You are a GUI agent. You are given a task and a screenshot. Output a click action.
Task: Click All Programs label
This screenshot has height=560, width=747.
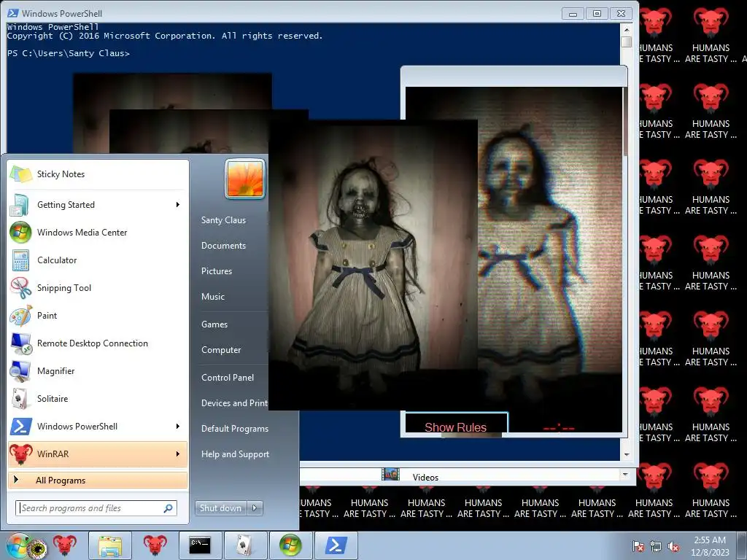(x=61, y=481)
